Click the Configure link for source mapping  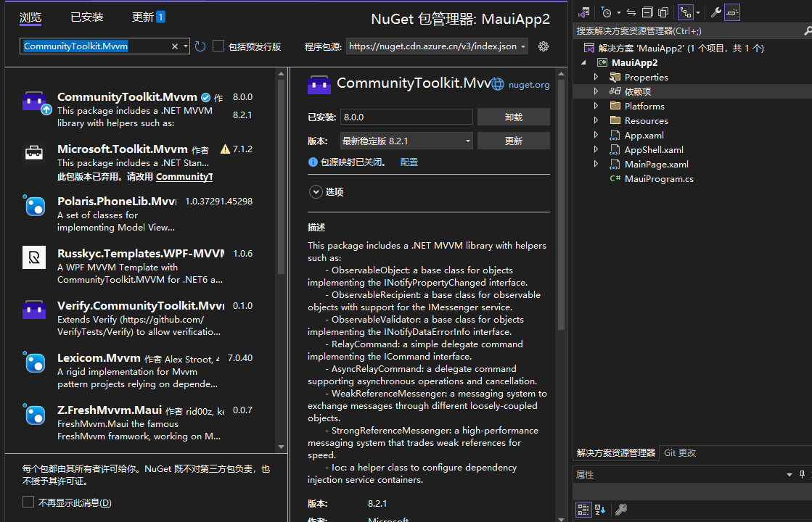pos(409,162)
